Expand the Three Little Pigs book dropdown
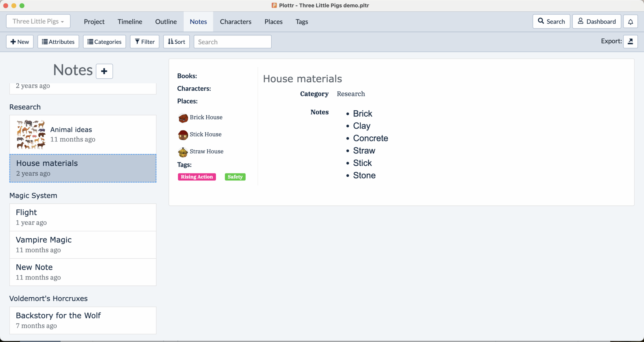Screen dimensions: 644x342 click(x=38, y=21)
